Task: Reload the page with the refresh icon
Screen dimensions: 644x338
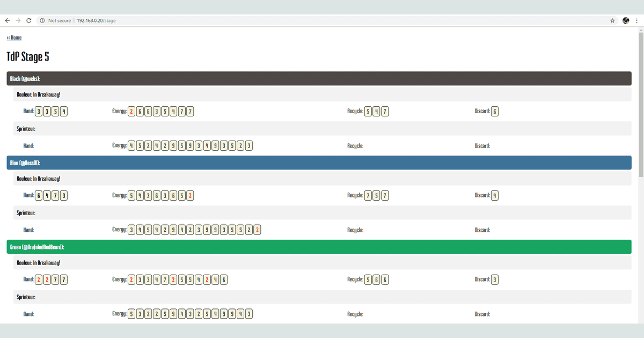Action: 29,20
